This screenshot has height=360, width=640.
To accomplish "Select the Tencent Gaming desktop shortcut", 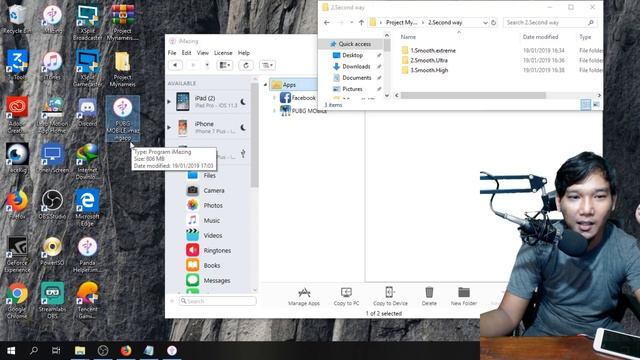I will 87,301.
